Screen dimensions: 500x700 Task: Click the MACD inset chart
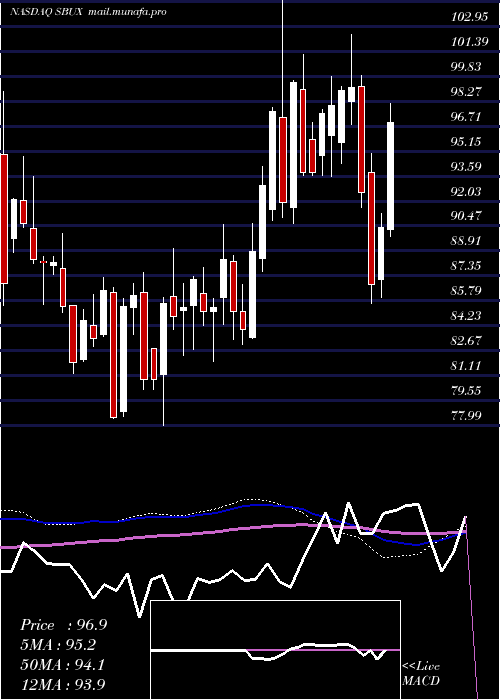coord(275,650)
